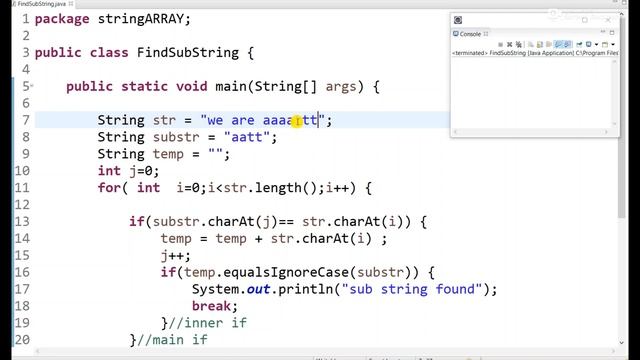
Task: Close the Console tab using its X mark
Action: point(486,34)
